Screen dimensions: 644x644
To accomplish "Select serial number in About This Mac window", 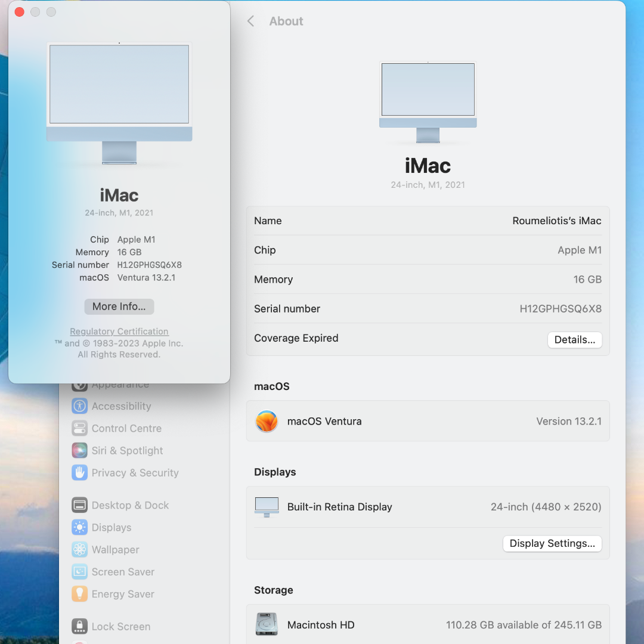I will tap(150, 265).
